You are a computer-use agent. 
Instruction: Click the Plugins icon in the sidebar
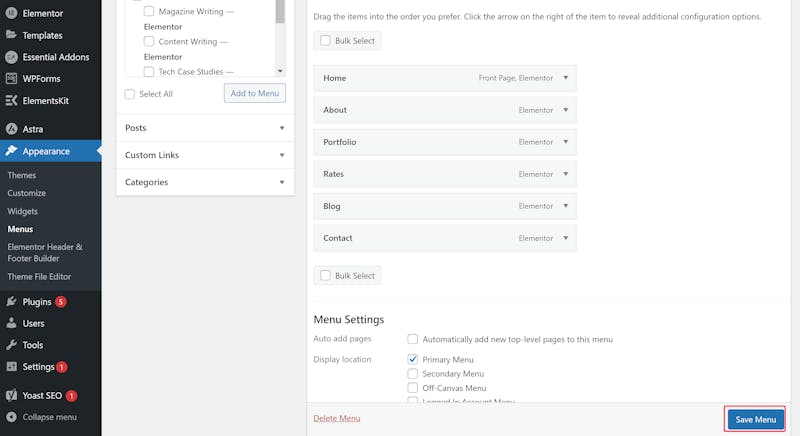[11, 301]
